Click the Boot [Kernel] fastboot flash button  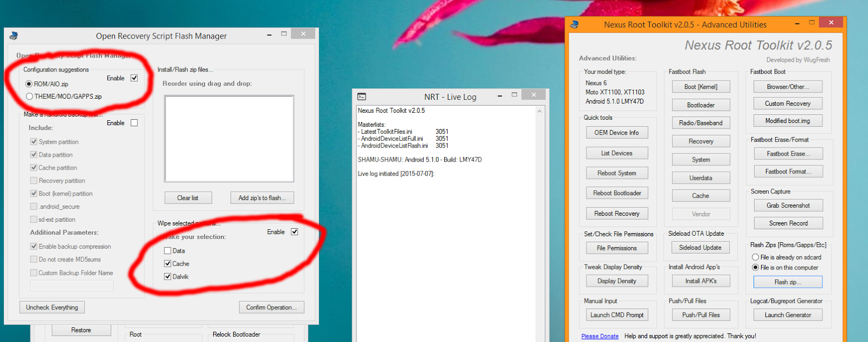click(x=701, y=87)
